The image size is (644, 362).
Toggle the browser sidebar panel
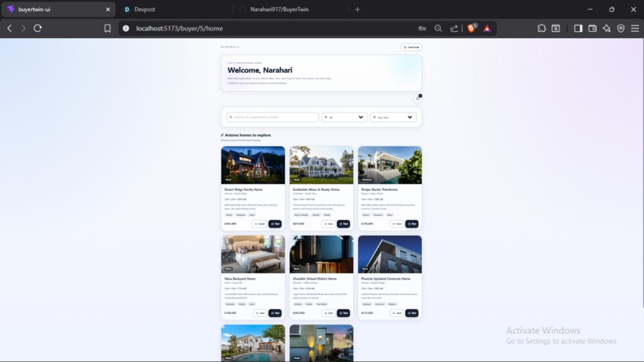pyautogui.click(x=578, y=28)
